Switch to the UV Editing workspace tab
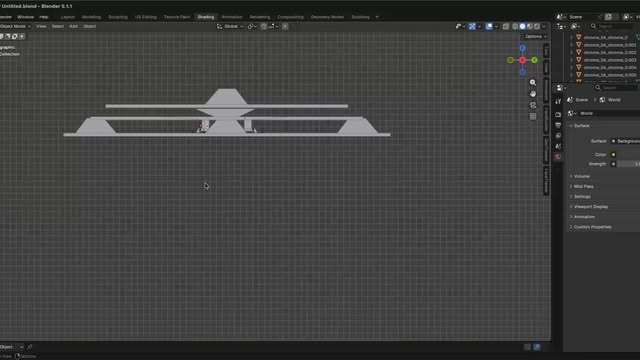The height and width of the screenshot is (360, 640). pyautogui.click(x=145, y=17)
